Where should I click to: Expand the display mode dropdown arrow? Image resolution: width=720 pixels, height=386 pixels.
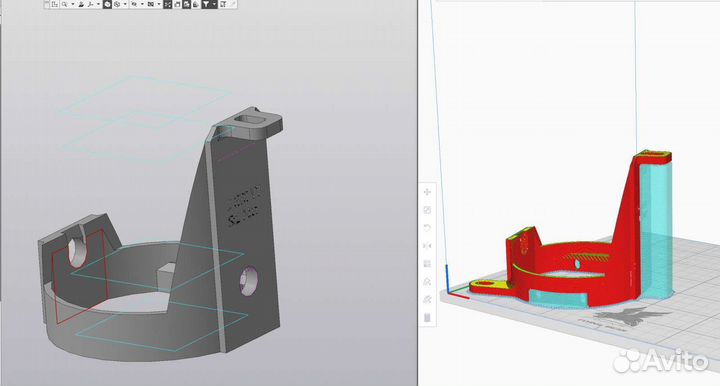125,5
